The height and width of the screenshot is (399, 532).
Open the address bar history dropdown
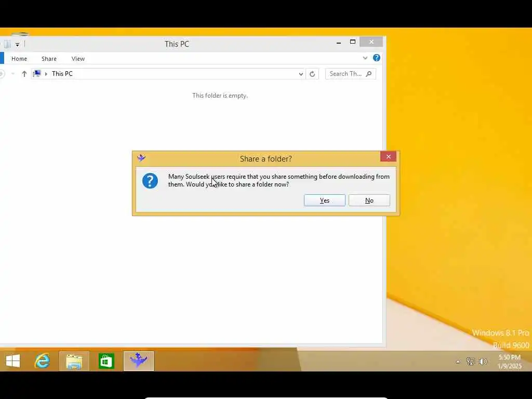point(301,74)
